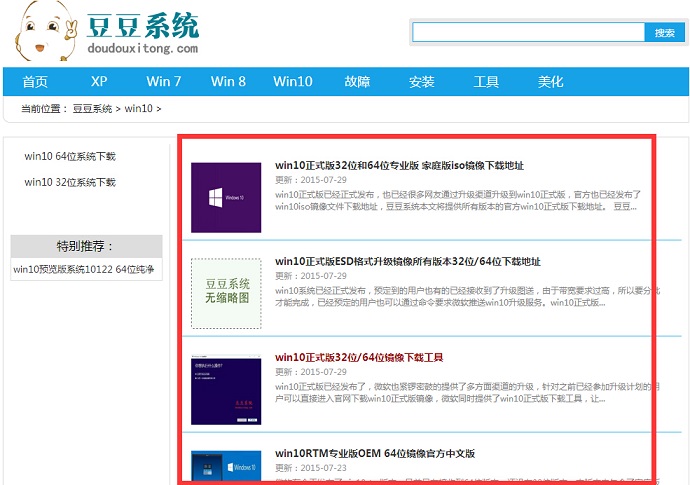Go to the Win 8 section
690x485 pixels.
click(228, 81)
